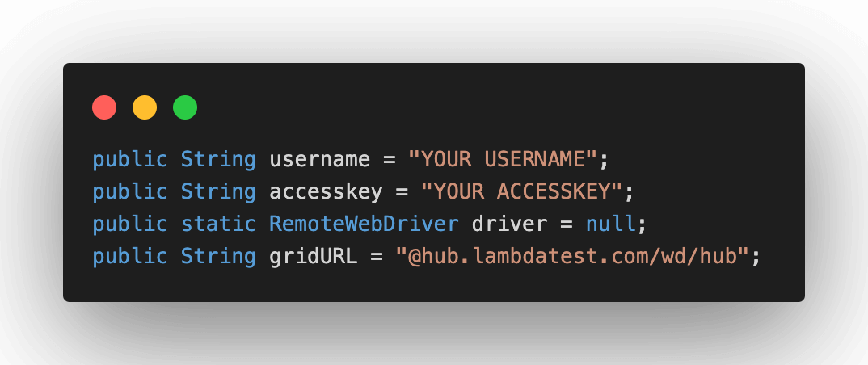Click the red close dot
The height and width of the screenshot is (365, 868).
pyautogui.click(x=104, y=107)
